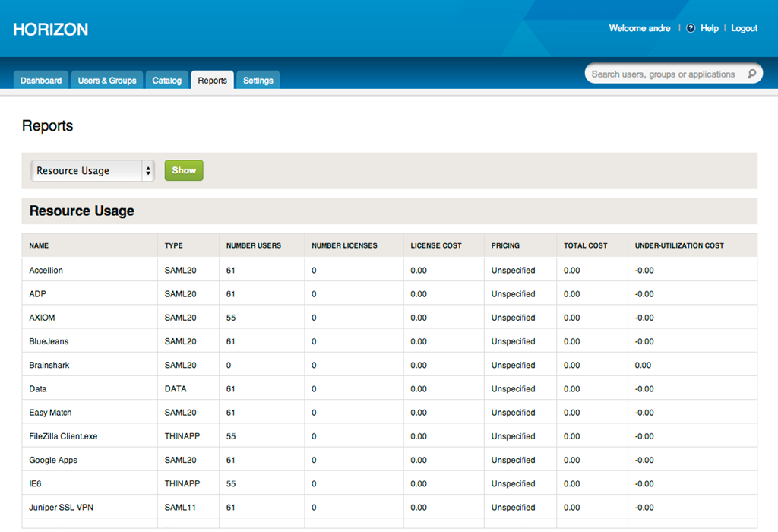Open the Resource Usage report dropdown
Image resolution: width=778 pixels, height=532 pixels.
[93, 171]
